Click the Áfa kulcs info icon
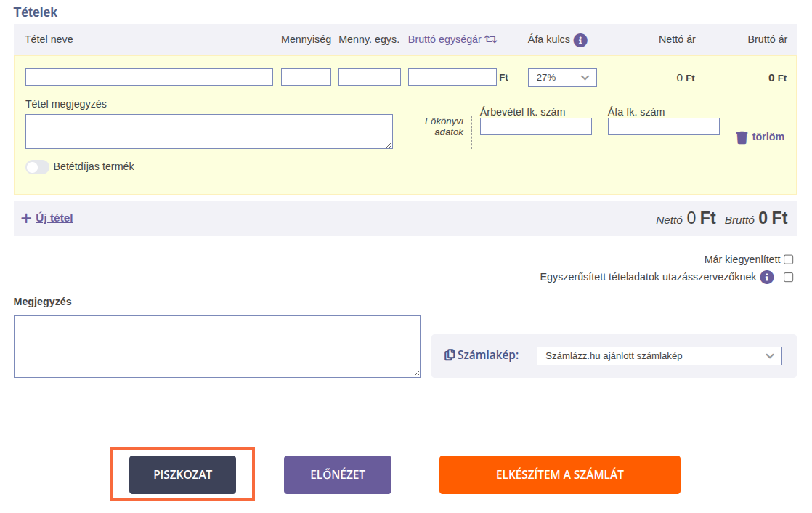This screenshot has height=513, width=812. 580,40
